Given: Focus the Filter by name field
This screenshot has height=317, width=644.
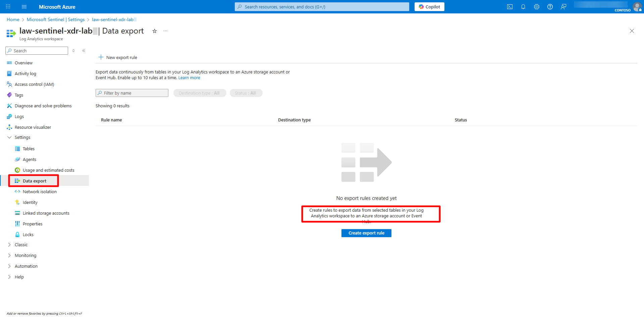Looking at the screenshot, I should pyautogui.click(x=132, y=93).
